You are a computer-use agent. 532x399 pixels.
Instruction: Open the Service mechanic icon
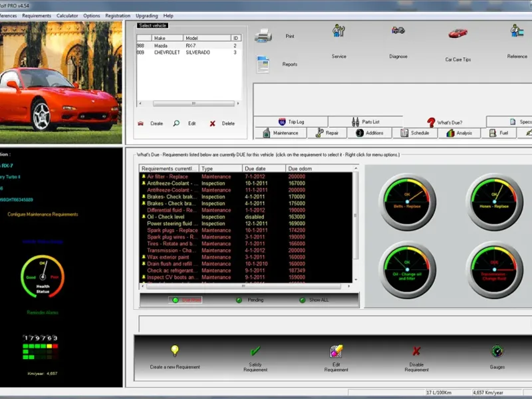[x=338, y=31]
